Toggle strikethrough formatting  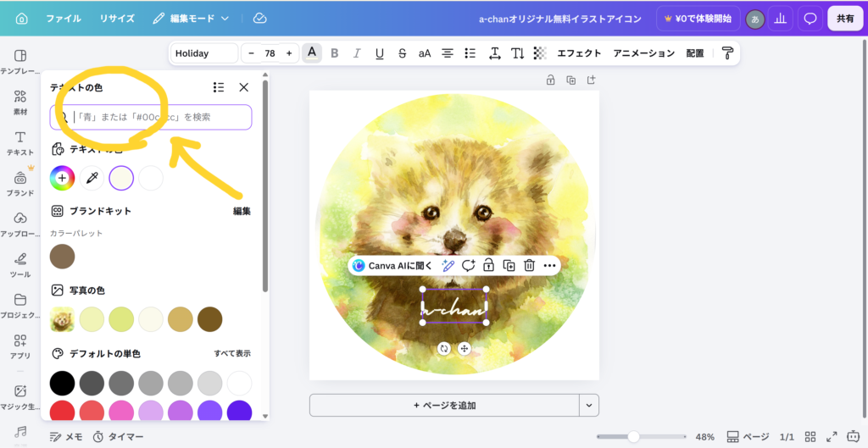coord(403,53)
